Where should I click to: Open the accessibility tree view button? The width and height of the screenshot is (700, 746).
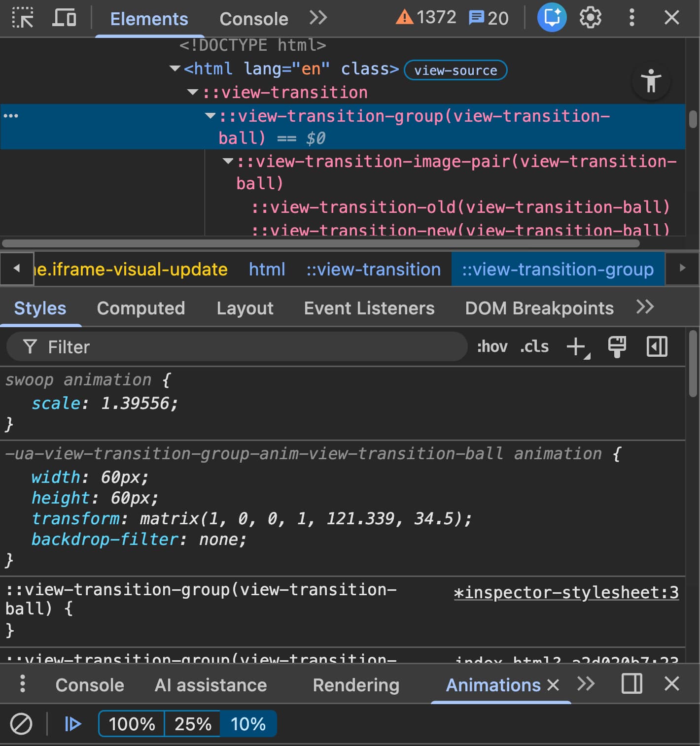pos(651,81)
